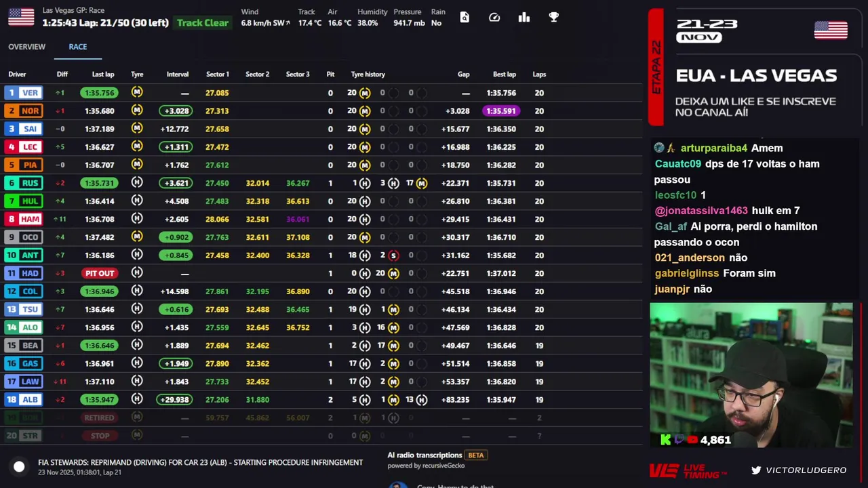Click RUS's hard tyre icon in Tyre column
This screenshot has width=868, height=488.
coord(137,182)
